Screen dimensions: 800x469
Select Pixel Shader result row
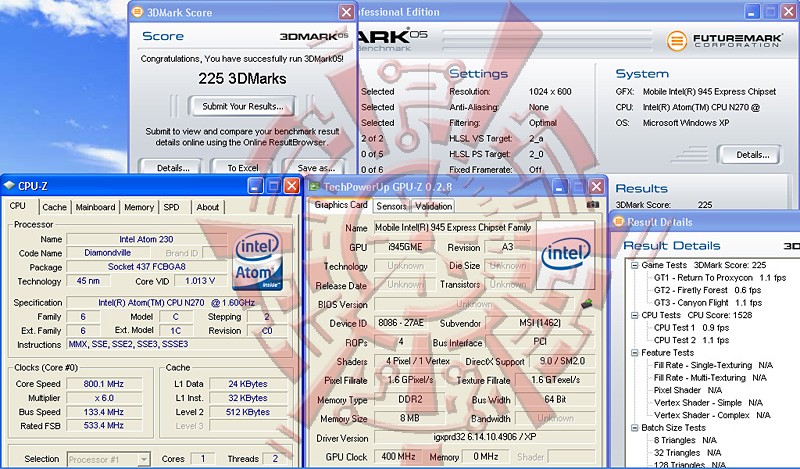(688, 390)
